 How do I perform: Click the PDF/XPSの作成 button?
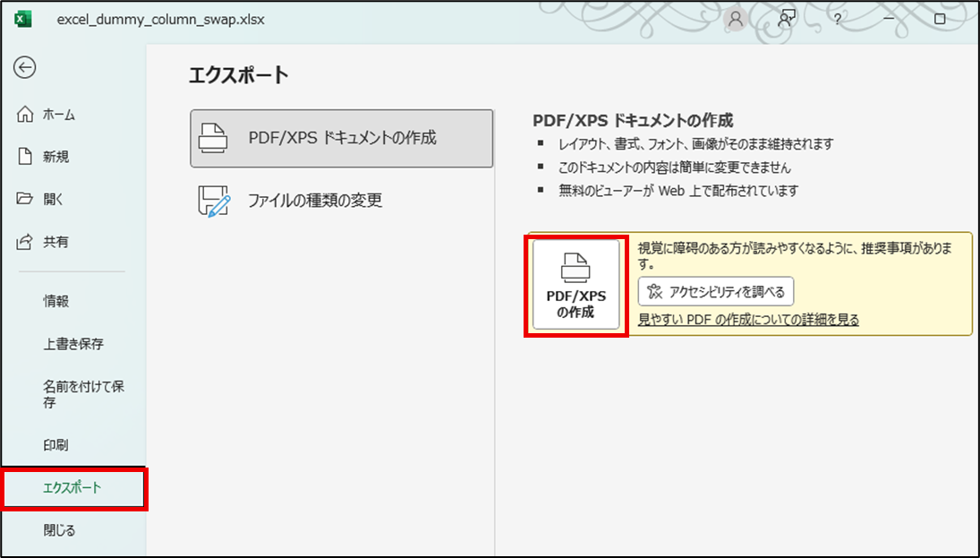tap(575, 284)
